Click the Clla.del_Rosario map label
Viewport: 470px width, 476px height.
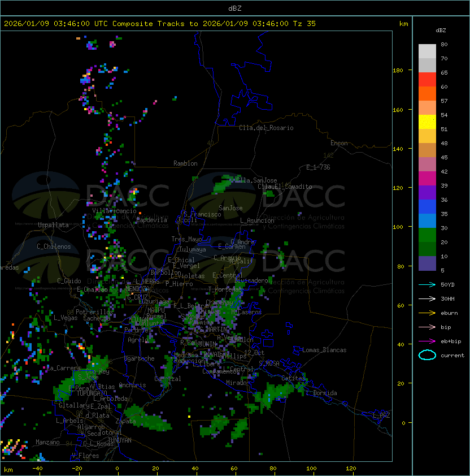tap(266, 128)
